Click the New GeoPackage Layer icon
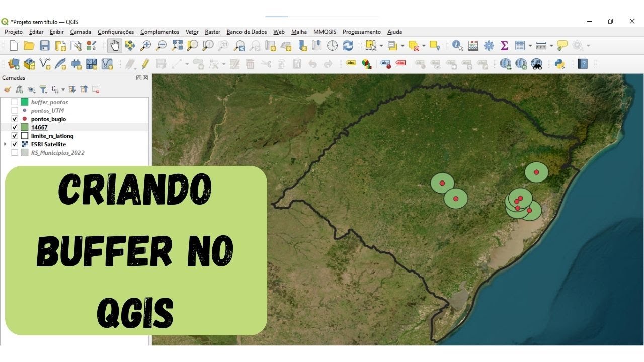Viewport: 644px width, 362px height. coord(29,64)
